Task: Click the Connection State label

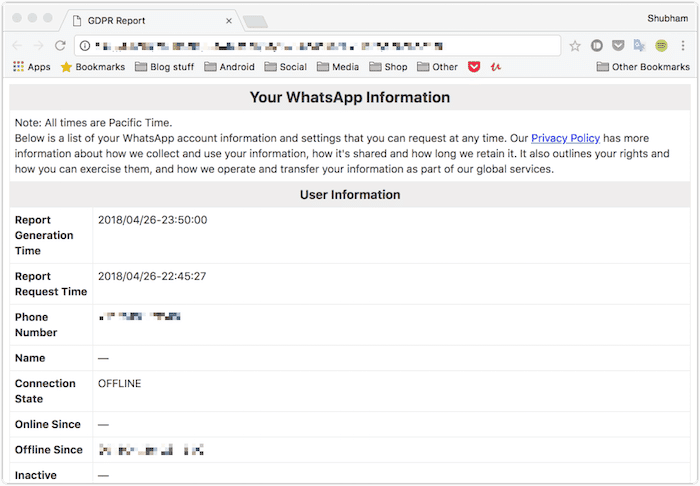Action: [x=45, y=391]
